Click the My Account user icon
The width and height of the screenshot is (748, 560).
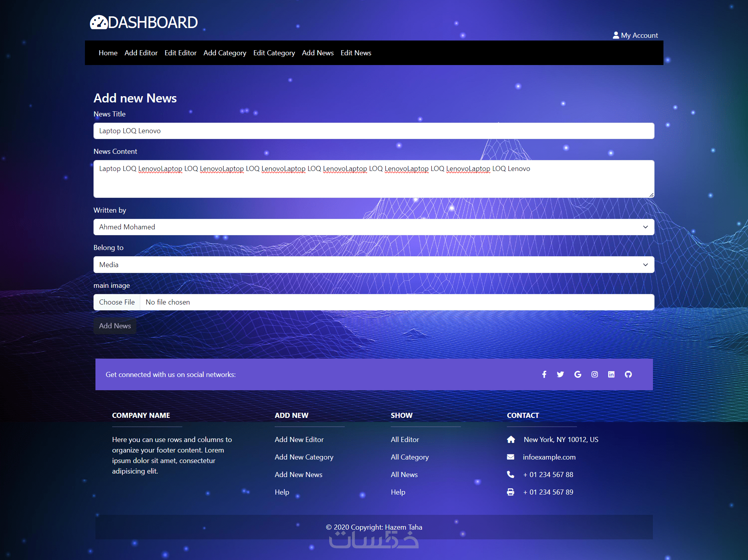[616, 35]
